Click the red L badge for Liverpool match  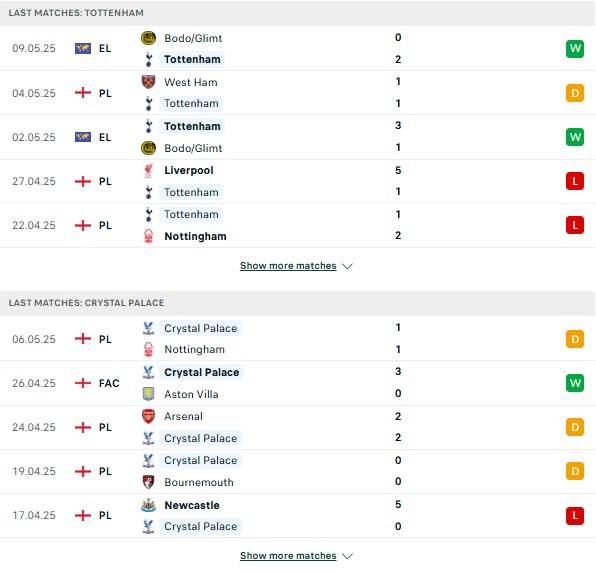[575, 181]
